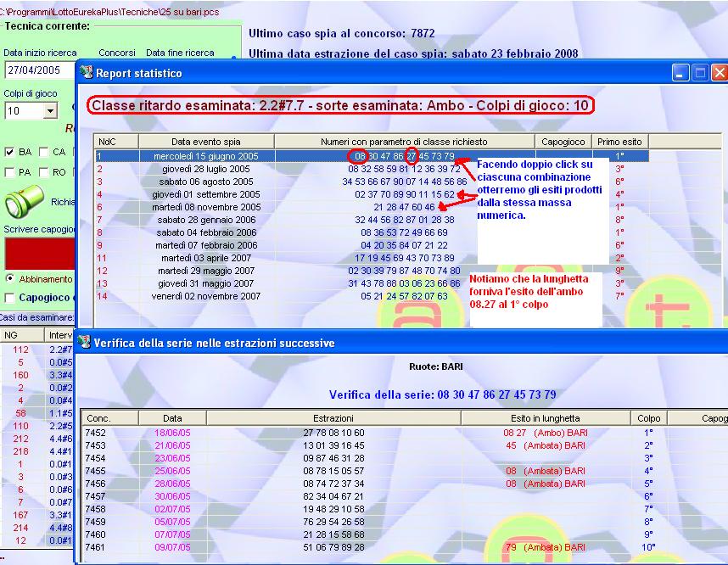Click date 05/07/05 in Verifica table
The width and height of the screenshot is (728, 565).
click(172, 522)
